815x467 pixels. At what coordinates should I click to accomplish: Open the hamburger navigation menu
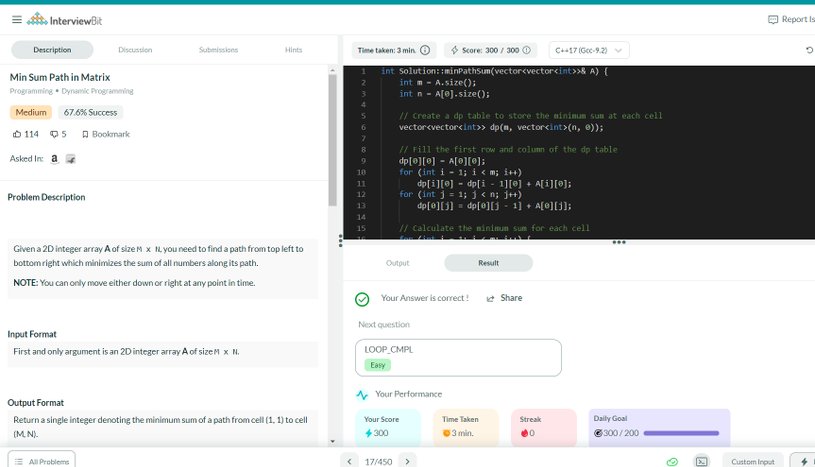coord(17,20)
